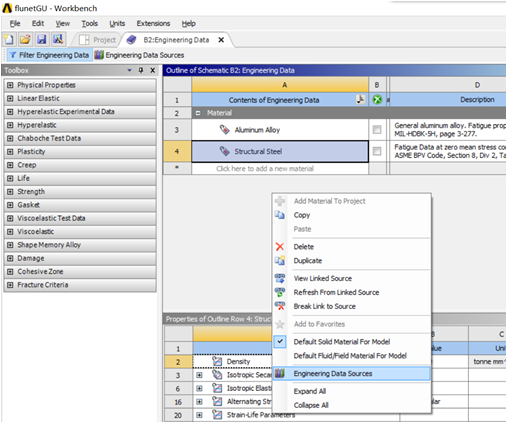The width and height of the screenshot is (507, 423).
Task: Expand the Plasticity toolbox group
Action: (10, 152)
